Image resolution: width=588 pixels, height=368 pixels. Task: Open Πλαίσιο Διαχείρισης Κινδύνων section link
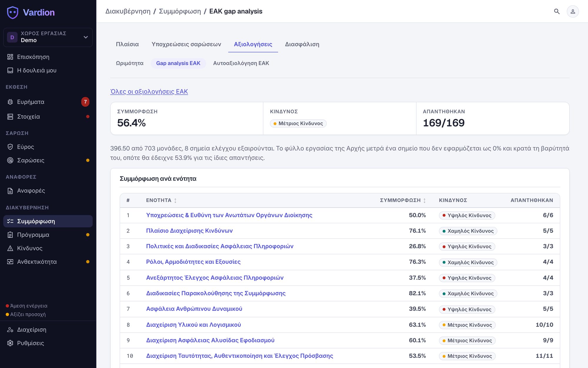coord(189,231)
